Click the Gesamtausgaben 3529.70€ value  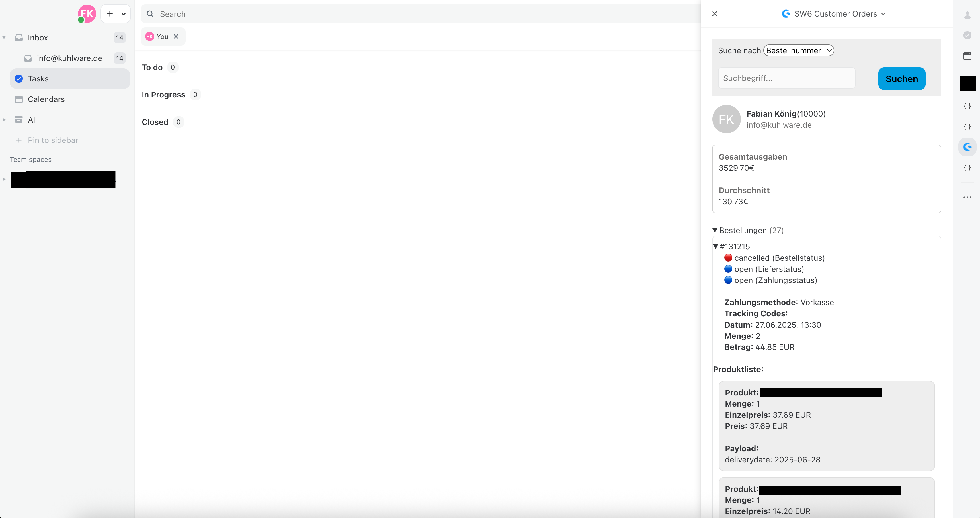(736, 168)
